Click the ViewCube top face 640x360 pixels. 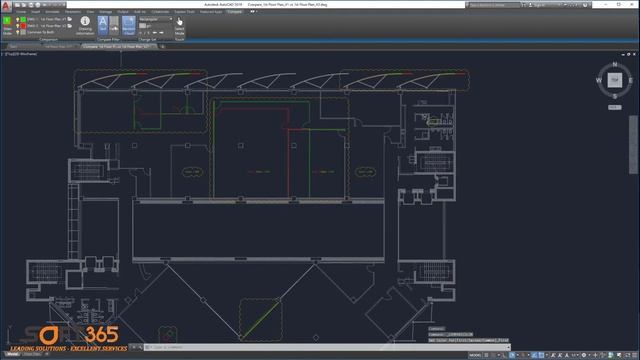pos(615,80)
